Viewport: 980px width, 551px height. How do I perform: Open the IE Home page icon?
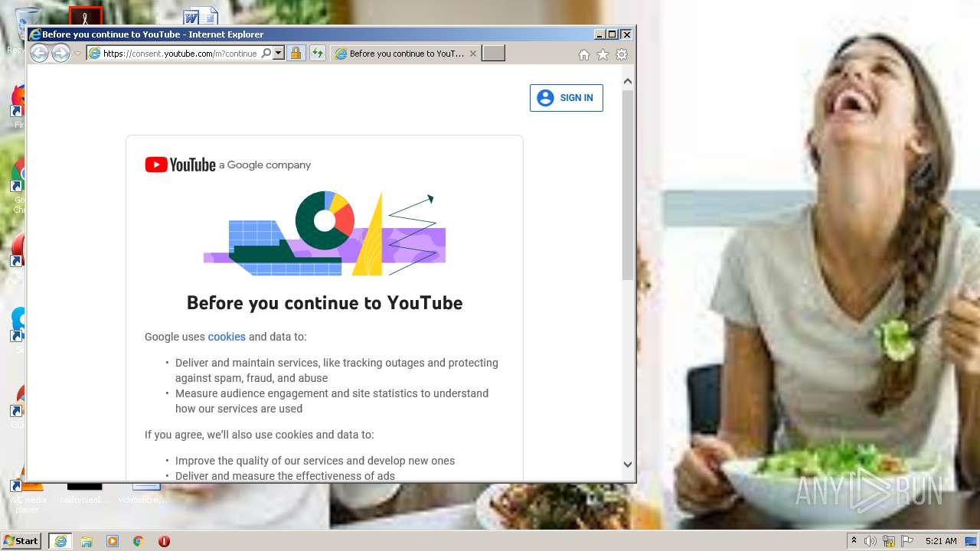pyautogui.click(x=583, y=54)
